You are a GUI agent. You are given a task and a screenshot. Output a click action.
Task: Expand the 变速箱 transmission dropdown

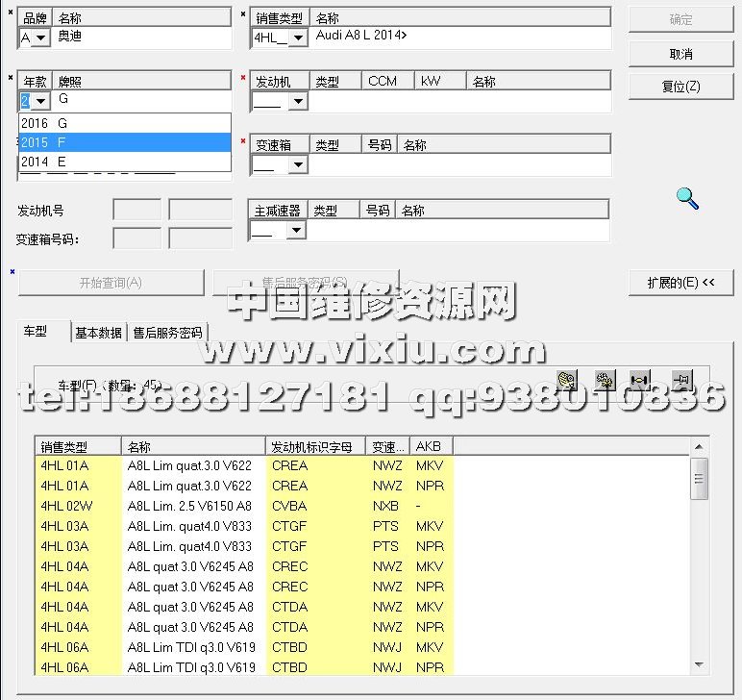point(297,165)
